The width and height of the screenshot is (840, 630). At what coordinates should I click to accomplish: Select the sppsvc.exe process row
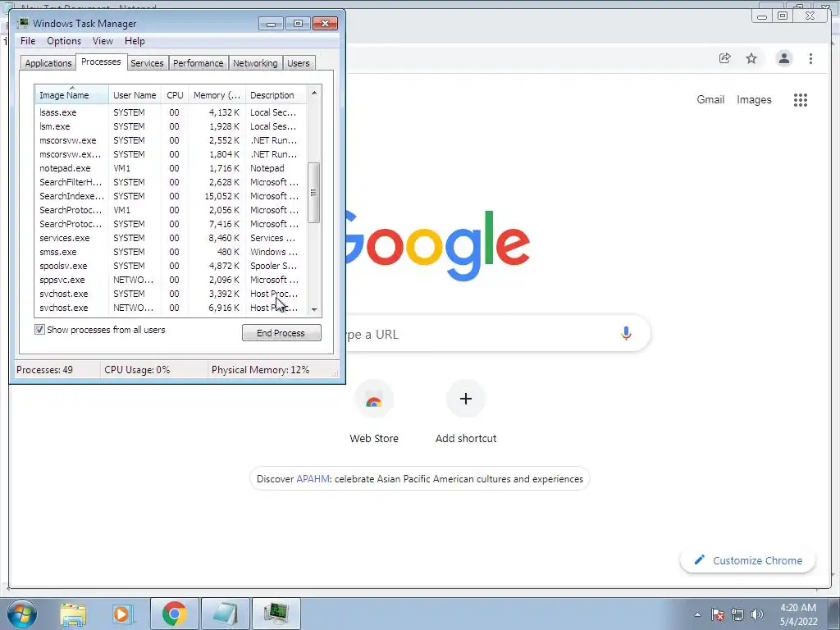[x=171, y=280]
